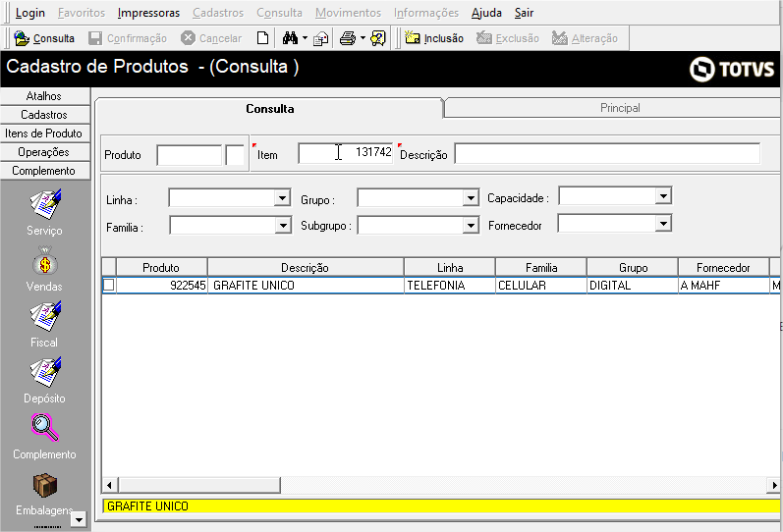Click the Descrição column header
This screenshot has height=532, width=783.
coord(306,268)
